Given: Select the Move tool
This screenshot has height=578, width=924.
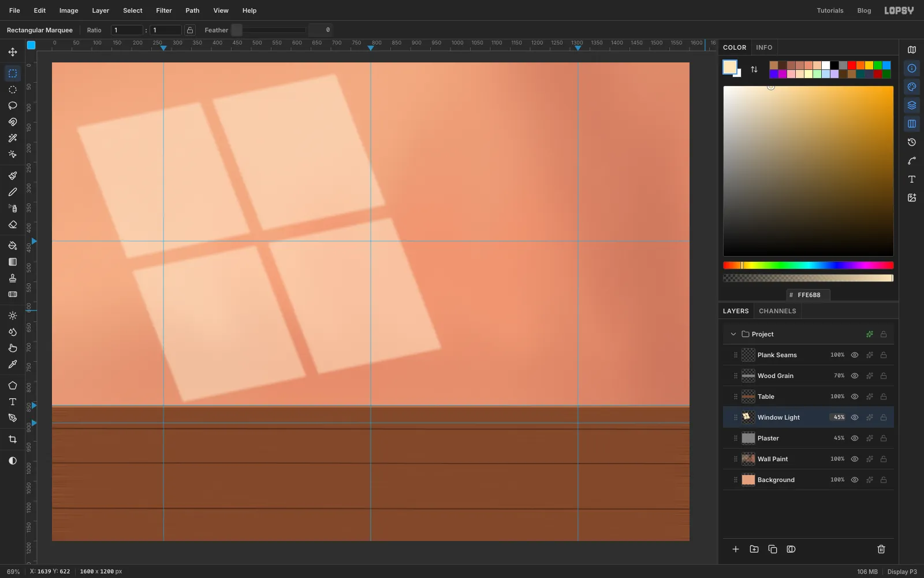Looking at the screenshot, I should pos(13,52).
